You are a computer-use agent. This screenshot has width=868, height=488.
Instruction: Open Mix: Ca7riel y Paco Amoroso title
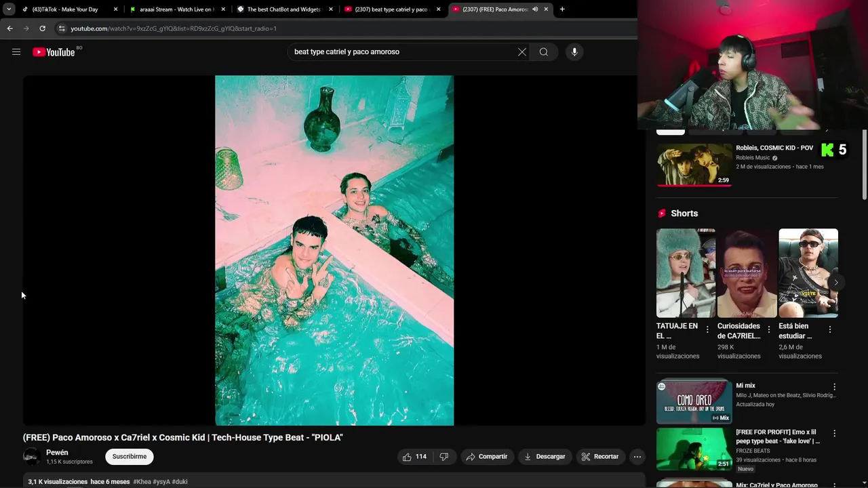776,485
